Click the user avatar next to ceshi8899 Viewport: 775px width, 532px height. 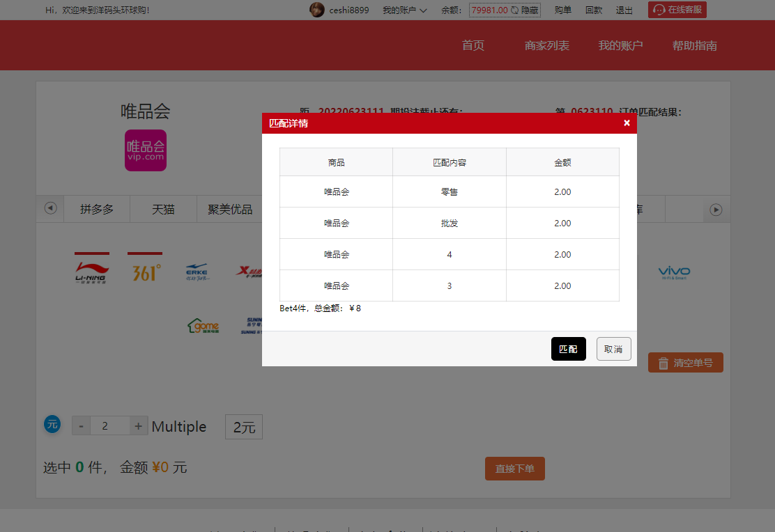coord(317,9)
